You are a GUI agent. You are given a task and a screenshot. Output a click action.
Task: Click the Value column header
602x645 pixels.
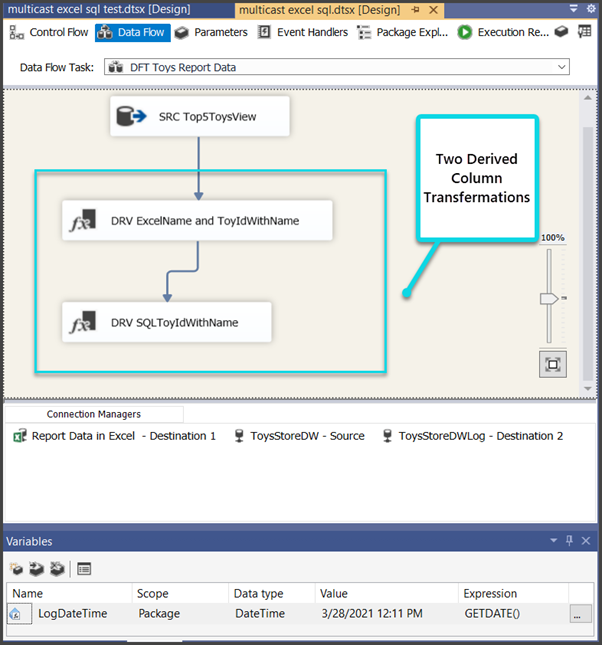tap(387, 593)
